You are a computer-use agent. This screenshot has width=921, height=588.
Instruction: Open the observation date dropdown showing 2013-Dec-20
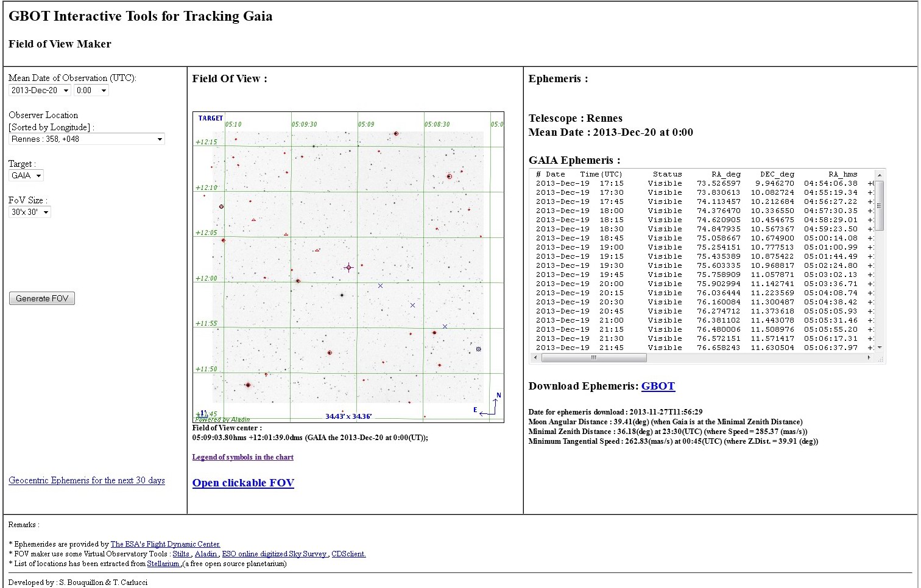[x=40, y=90]
